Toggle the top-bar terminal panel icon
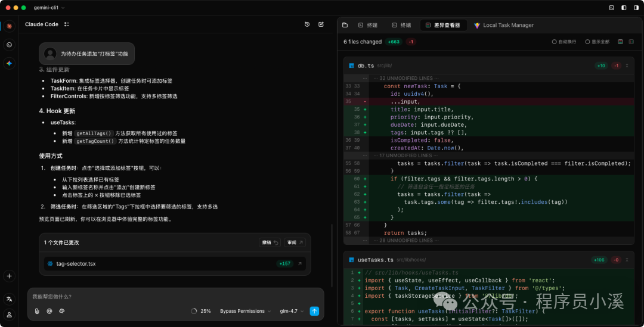This screenshot has width=644, height=327. (612, 8)
